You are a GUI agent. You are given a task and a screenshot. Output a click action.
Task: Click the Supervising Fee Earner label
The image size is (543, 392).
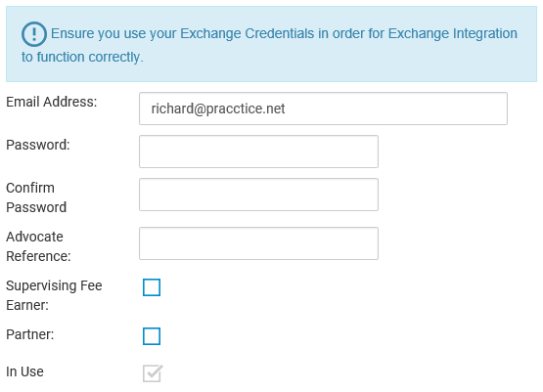click(54, 295)
